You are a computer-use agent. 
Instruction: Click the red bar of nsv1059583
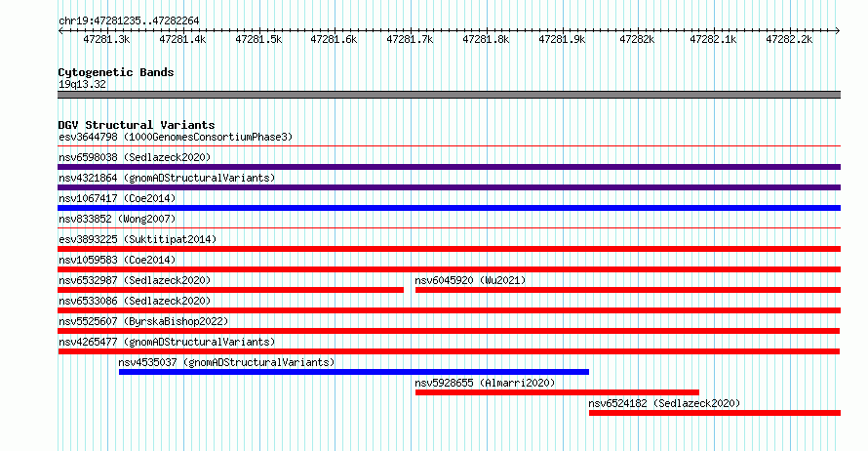click(x=449, y=269)
